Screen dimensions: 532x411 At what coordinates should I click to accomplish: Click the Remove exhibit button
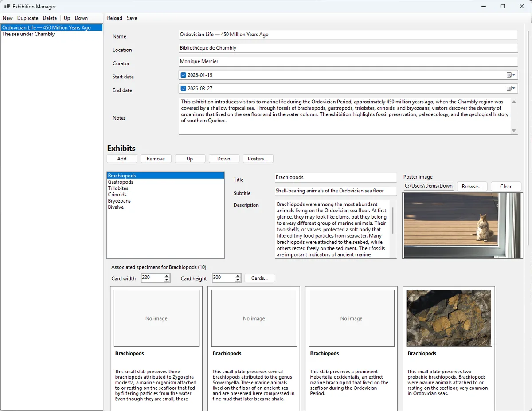coord(156,159)
